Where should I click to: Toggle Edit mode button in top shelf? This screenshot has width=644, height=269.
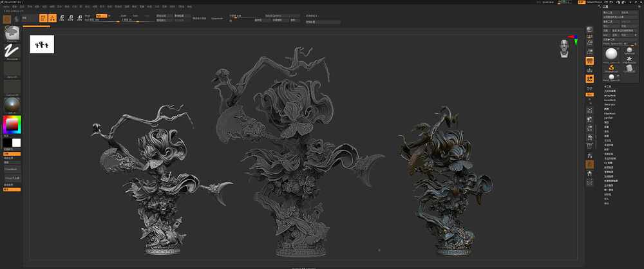pyautogui.click(x=44, y=18)
